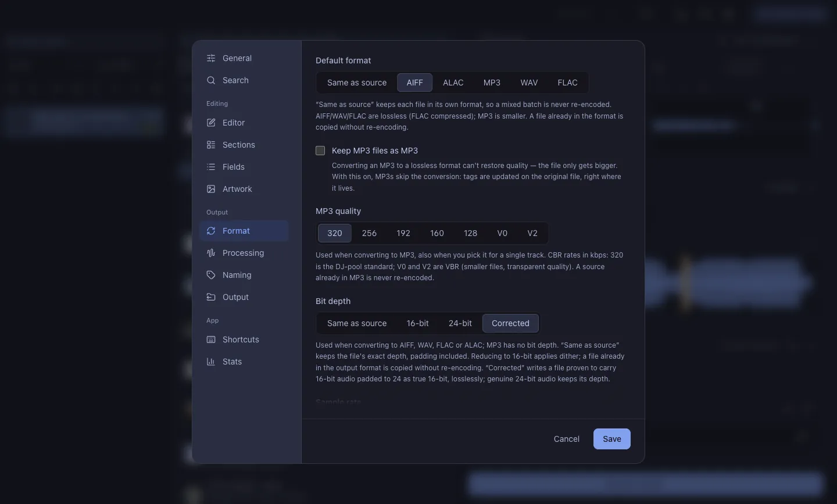Viewport: 837px width, 504px height.
Task: Open the General settings tab
Action: click(x=244, y=58)
